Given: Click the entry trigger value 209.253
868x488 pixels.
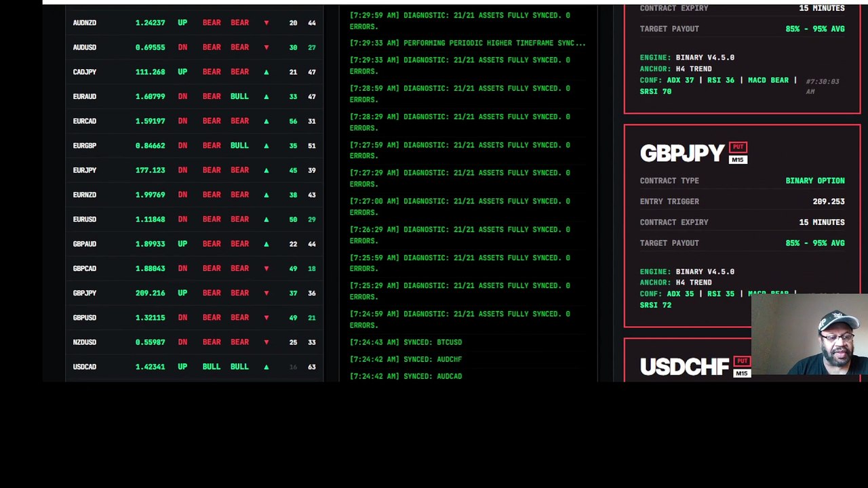Looking at the screenshot, I should point(829,201).
